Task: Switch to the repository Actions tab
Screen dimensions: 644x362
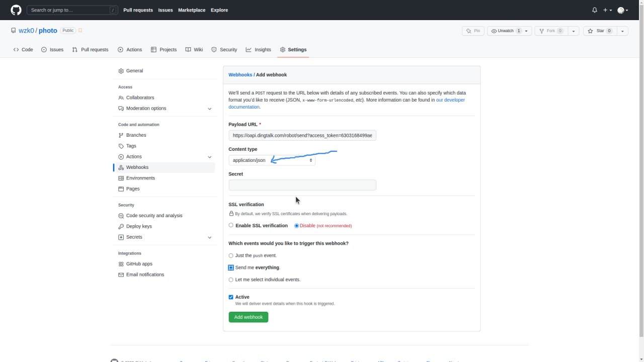Action: point(130,50)
